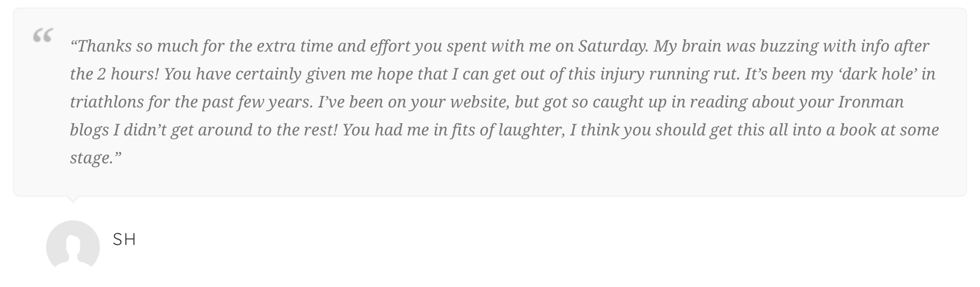Click the word 'blogs' in the quote
This screenshot has height=287, width=980.
pyautogui.click(x=89, y=130)
